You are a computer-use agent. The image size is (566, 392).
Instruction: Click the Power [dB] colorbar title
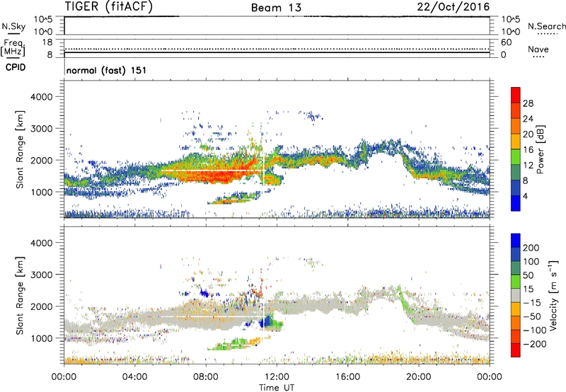point(541,149)
